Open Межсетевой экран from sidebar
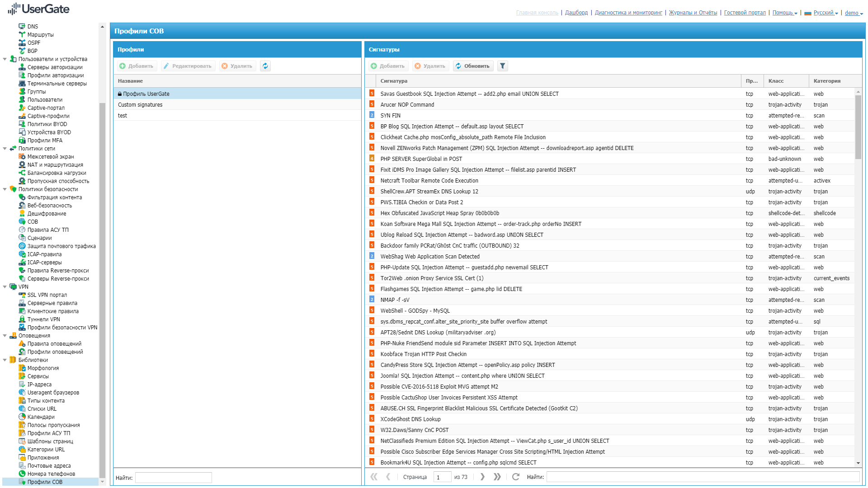 (x=50, y=157)
